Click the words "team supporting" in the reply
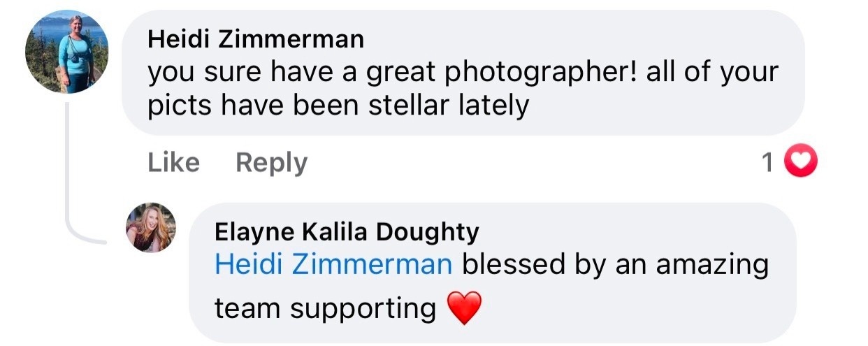The width and height of the screenshot is (868, 346). 326,308
